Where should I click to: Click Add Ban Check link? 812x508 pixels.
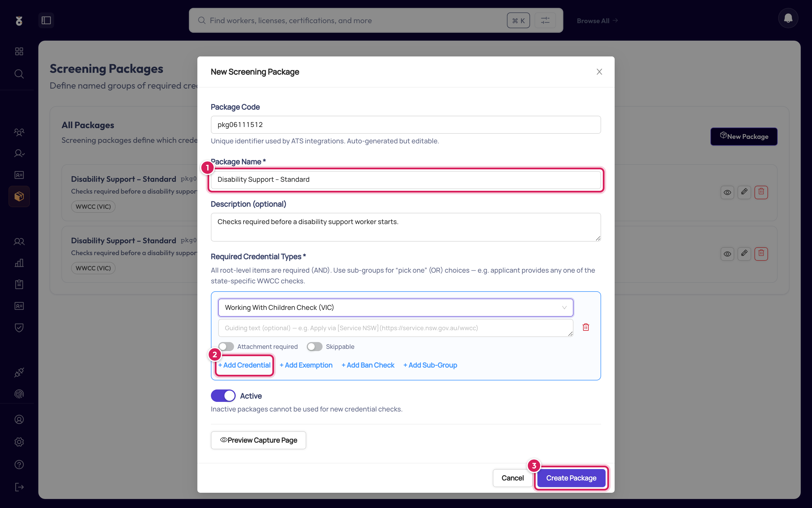click(x=368, y=365)
